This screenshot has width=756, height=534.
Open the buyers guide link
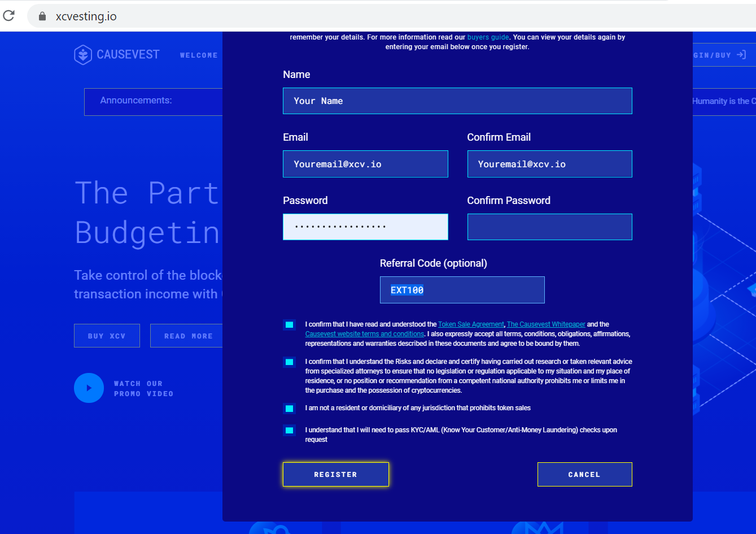(488, 37)
